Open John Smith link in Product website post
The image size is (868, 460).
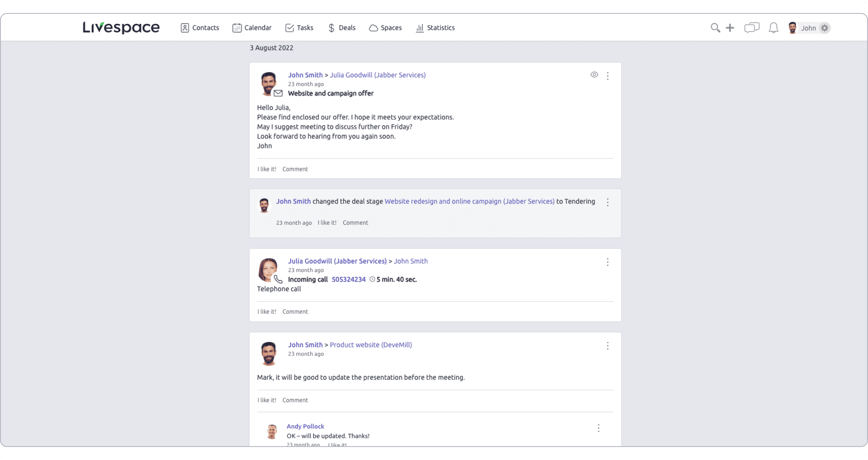[x=306, y=345]
